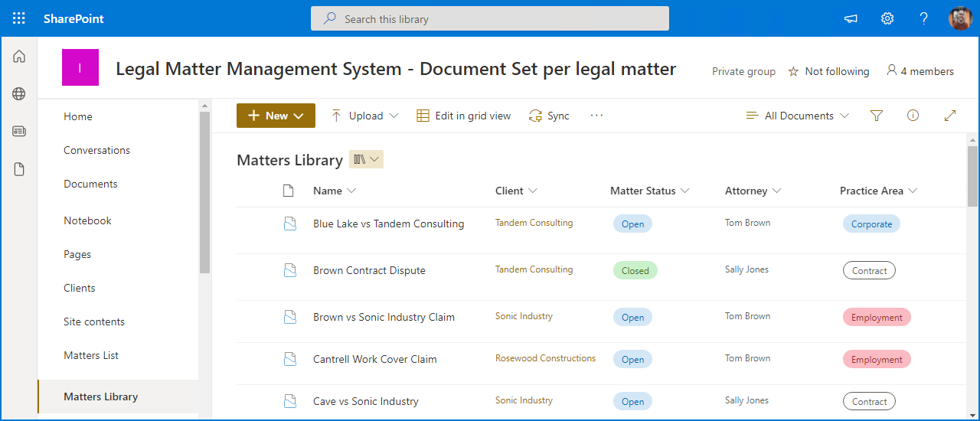This screenshot has height=421, width=980.
Task: Select Matters Library in navigation
Action: click(x=118, y=397)
